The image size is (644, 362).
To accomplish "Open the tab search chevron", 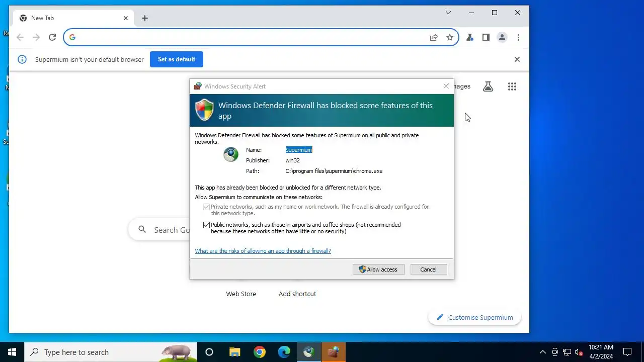I will click(448, 13).
